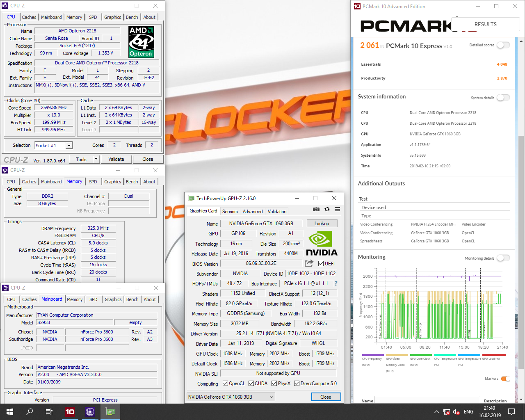Click the GPU-Z title bar icon
Screen dimensions: 525x420
pos(191,198)
